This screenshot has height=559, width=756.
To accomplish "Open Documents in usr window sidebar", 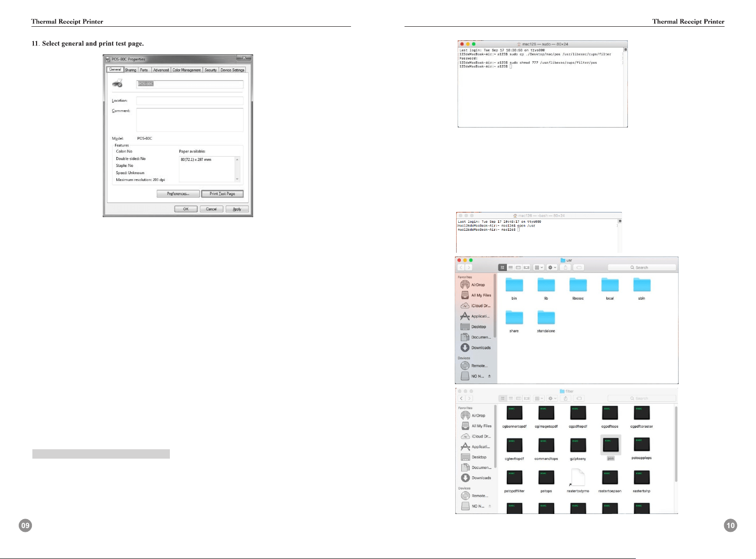I will [x=475, y=337].
